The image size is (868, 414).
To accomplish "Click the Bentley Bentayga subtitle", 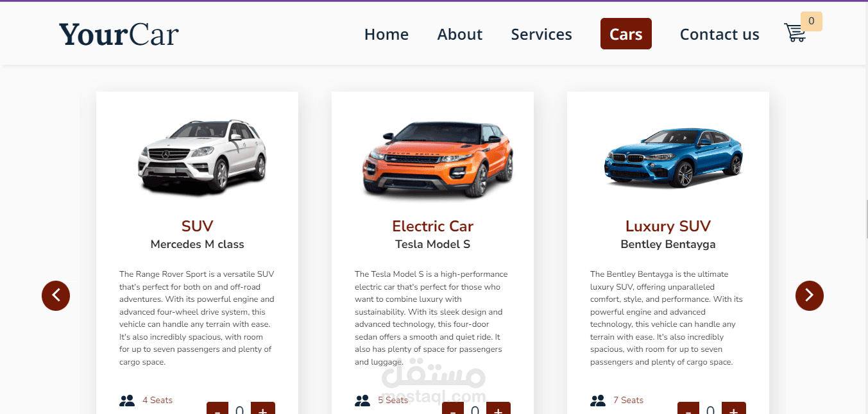I will (x=668, y=244).
